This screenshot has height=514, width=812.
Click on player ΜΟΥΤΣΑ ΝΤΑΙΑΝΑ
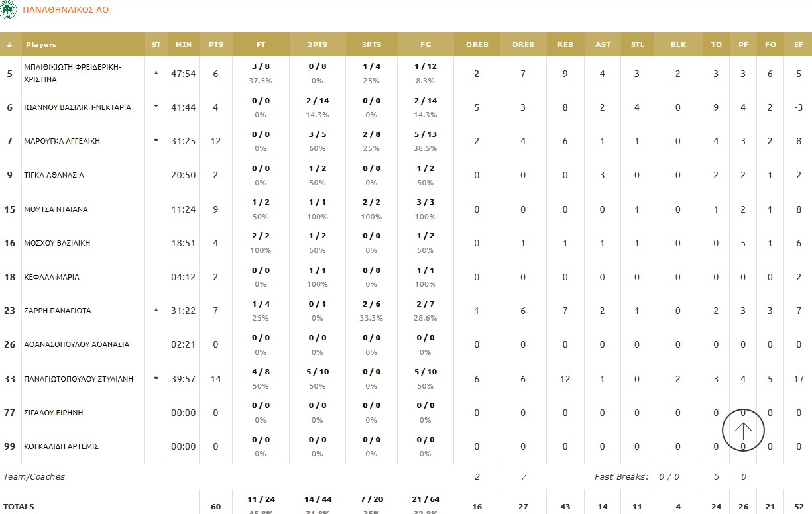(x=56, y=209)
